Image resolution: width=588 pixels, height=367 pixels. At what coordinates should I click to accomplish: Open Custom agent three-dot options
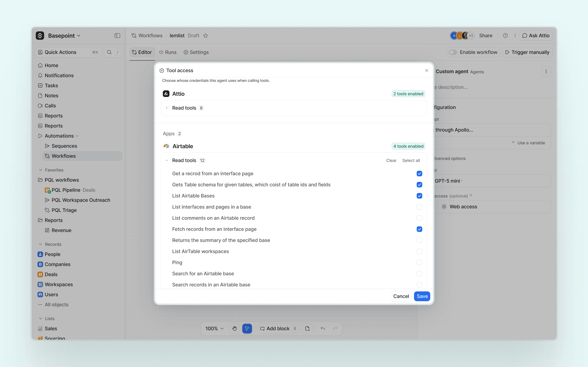pyautogui.click(x=546, y=72)
